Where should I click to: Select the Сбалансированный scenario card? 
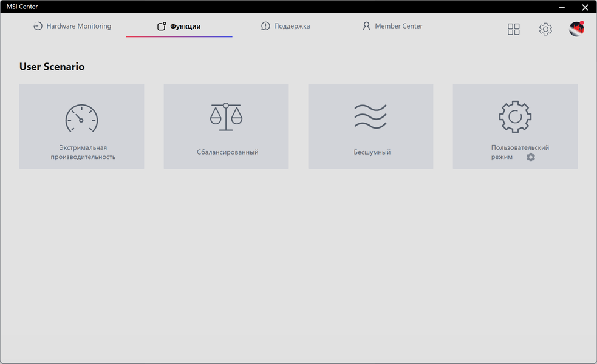[226, 126]
